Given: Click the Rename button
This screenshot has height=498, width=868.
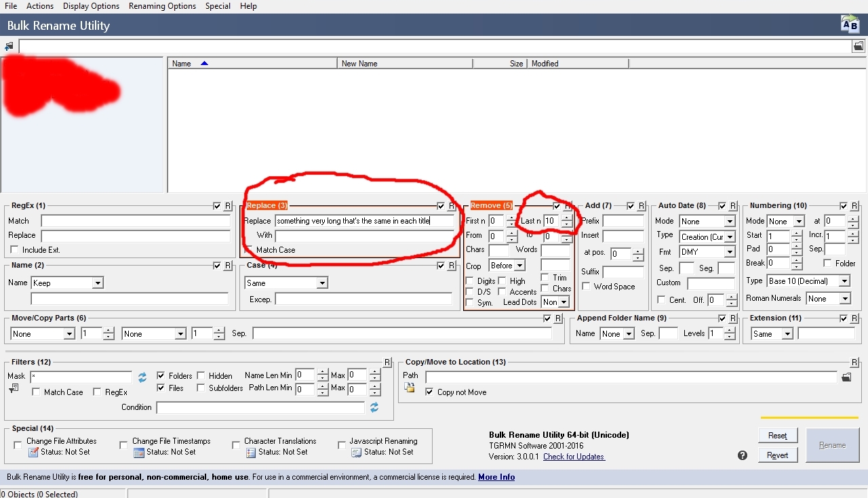Looking at the screenshot, I should pyautogui.click(x=832, y=445).
